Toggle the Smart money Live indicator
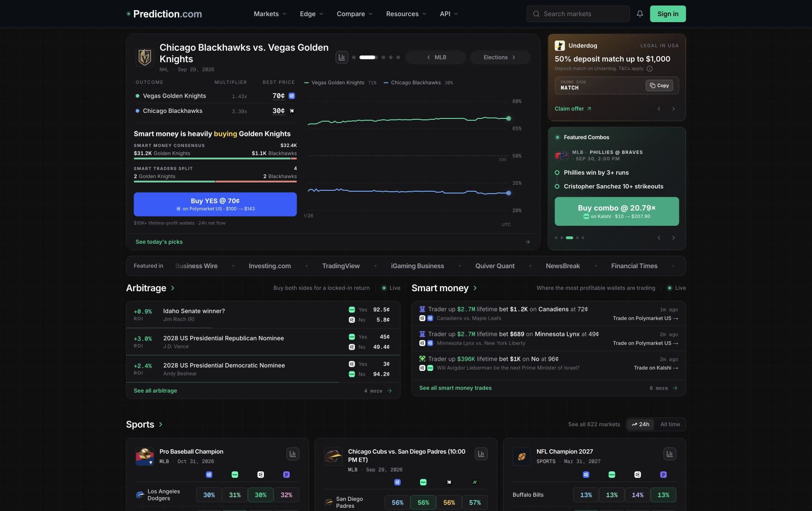The image size is (812, 511). (x=676, y=288)
